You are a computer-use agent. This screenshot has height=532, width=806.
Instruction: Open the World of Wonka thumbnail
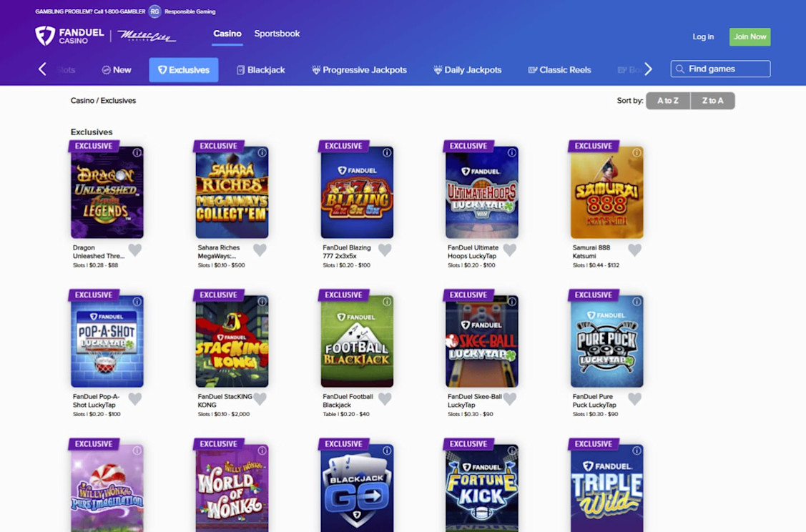tap(232, 488)
